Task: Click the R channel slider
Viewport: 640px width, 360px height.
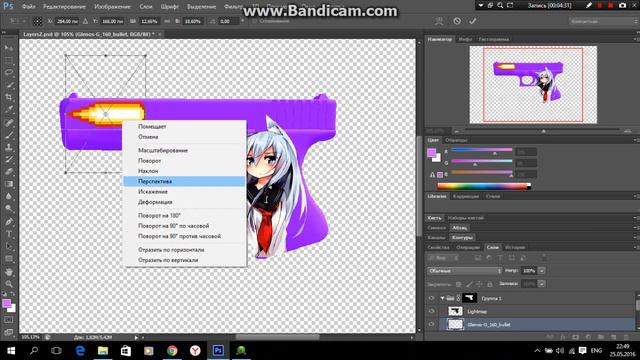Action: click(482, 150)
